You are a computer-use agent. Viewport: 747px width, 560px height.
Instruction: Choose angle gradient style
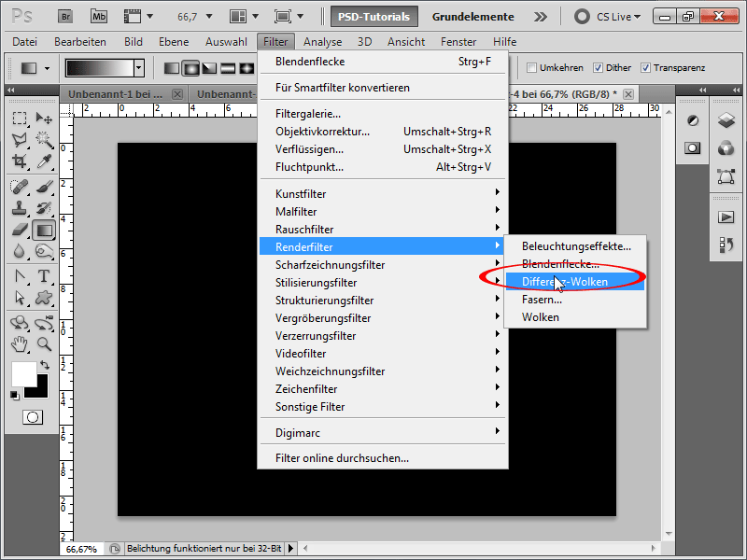tap(209, 68)
